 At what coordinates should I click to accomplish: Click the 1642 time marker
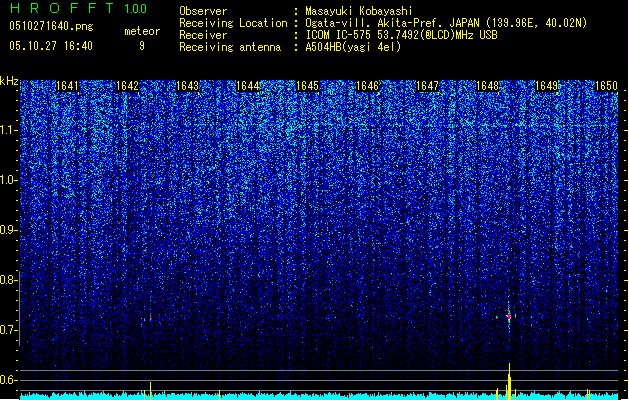[x=127, y=86]
